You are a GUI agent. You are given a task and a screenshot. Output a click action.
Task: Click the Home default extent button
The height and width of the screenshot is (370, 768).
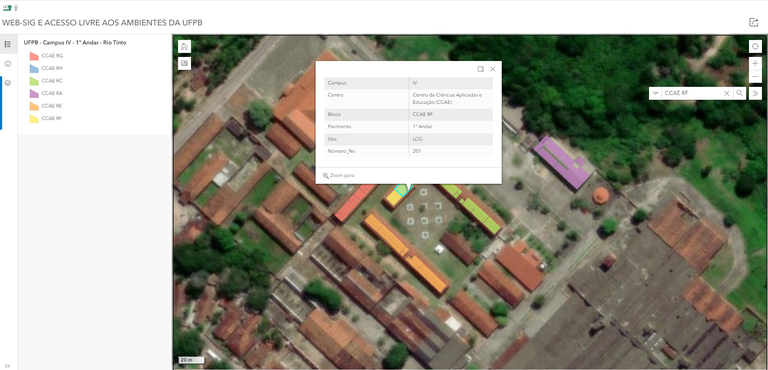point(184,47)
